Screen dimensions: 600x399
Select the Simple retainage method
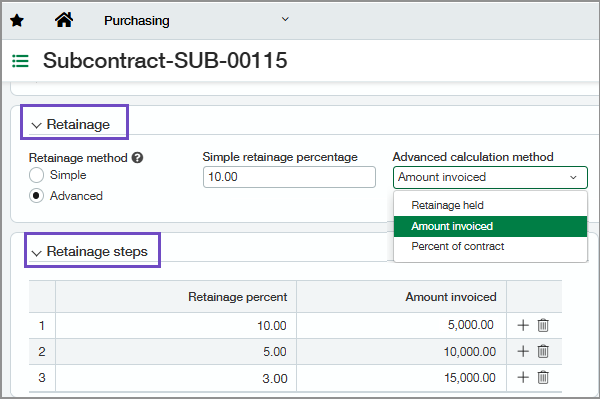click(x=36, y=175)
